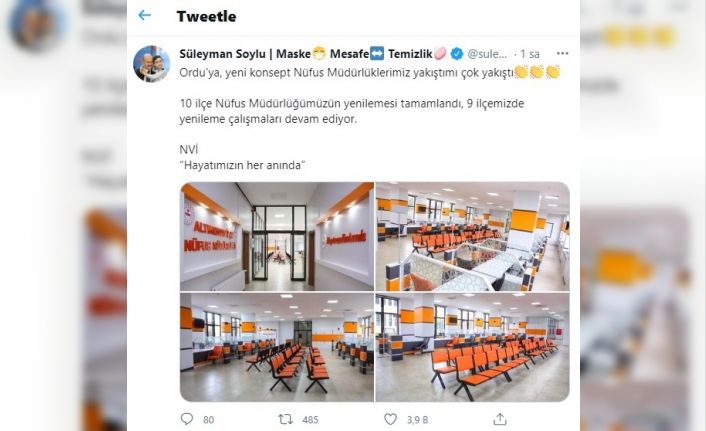
Task: Open the @sule... username handle
Action: click(x=487, y=54)
